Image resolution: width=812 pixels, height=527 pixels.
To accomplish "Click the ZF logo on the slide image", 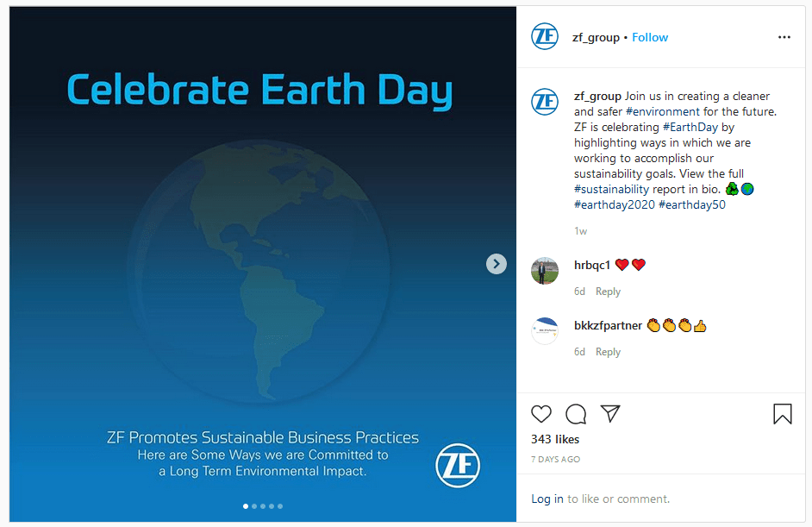I will click(458, 466).
